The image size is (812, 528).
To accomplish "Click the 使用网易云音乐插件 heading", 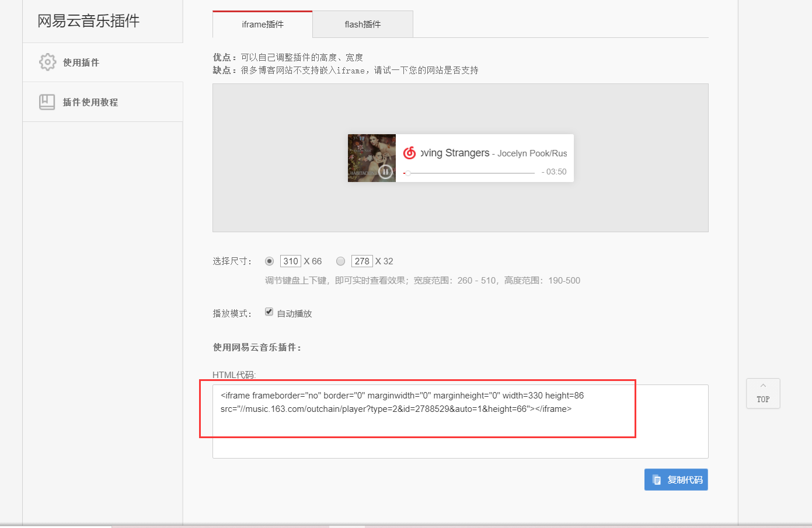I will 257,347.
